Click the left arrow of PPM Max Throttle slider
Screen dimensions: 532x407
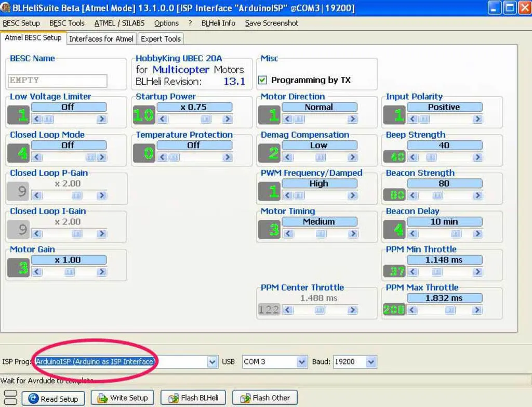coord(413,310)
